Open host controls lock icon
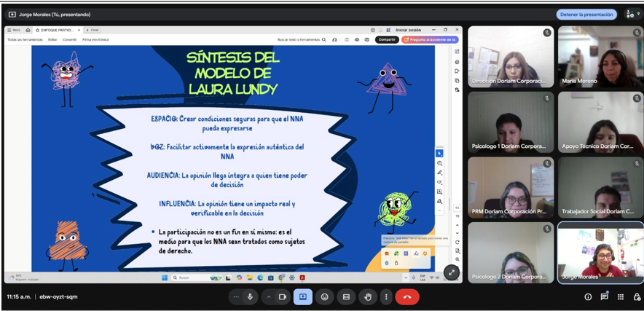The image size is (644, 311). [x=637, y=296]
